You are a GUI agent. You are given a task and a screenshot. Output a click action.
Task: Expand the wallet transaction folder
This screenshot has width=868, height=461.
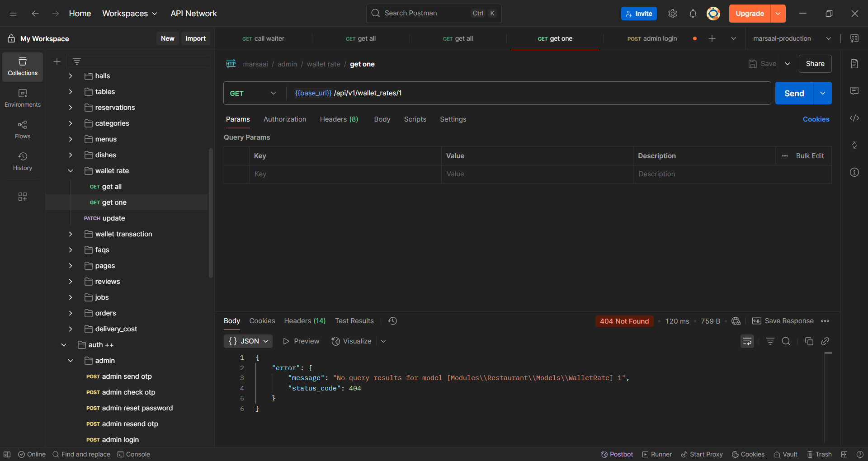tap(71, 234)
